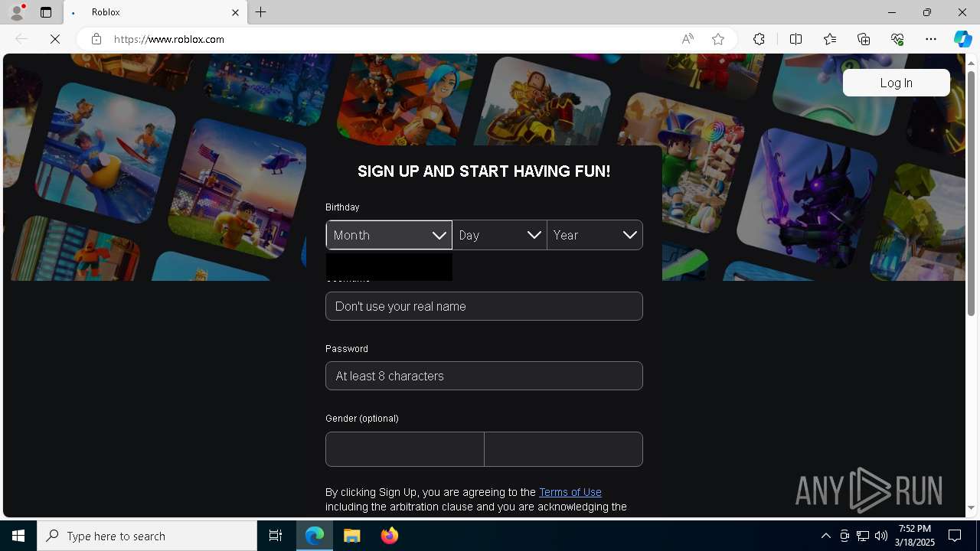Open a new browser tab
This screenshot has height=551, width=980.
click(261, 12)
